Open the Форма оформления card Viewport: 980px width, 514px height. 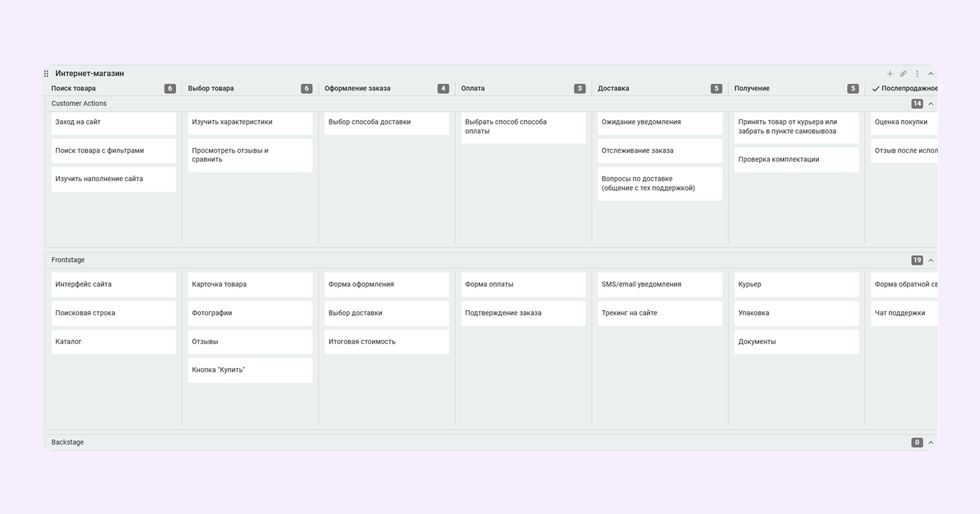(x=387, y=285)
